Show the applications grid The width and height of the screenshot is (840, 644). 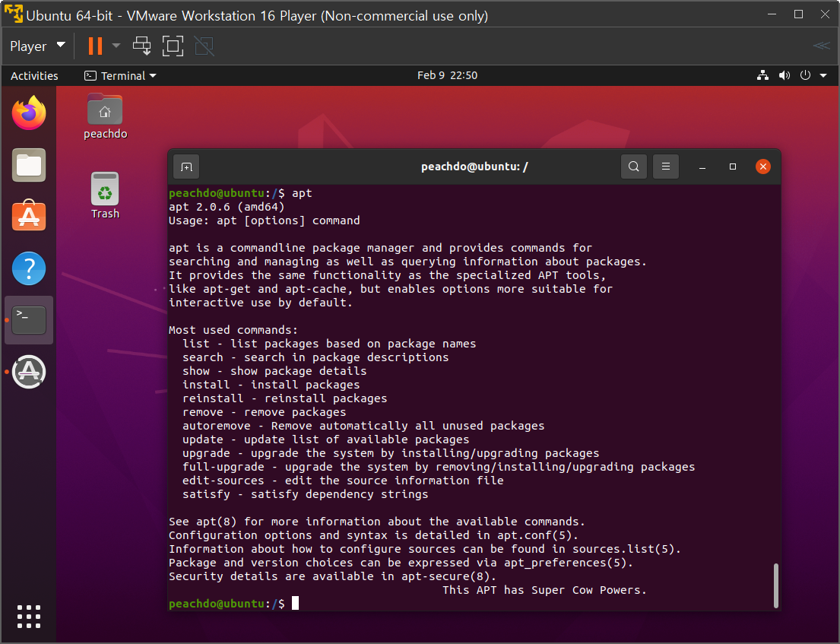click(x=29, y=616)
